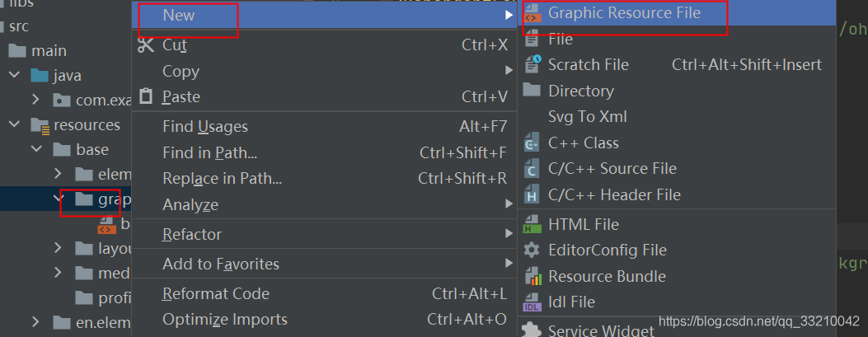The width and height of the screenshot is (868, 337).
Task: Select Scratch File option
Action: point(677,65)
